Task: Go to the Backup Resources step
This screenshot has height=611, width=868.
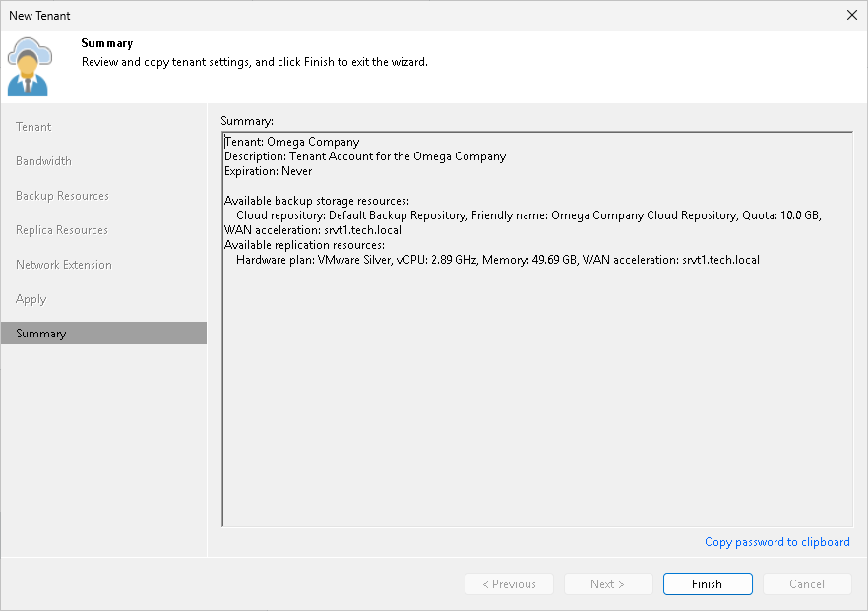Action: point(63,195)
